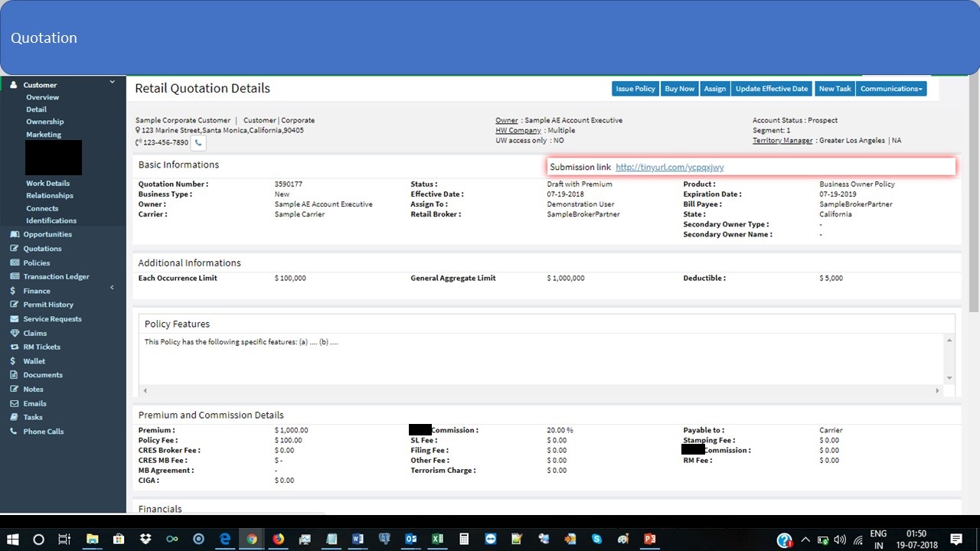The height and width of the screenshot is (551, 980).
Task: Click the RM Tickets arrows icon
Action: 14,347
